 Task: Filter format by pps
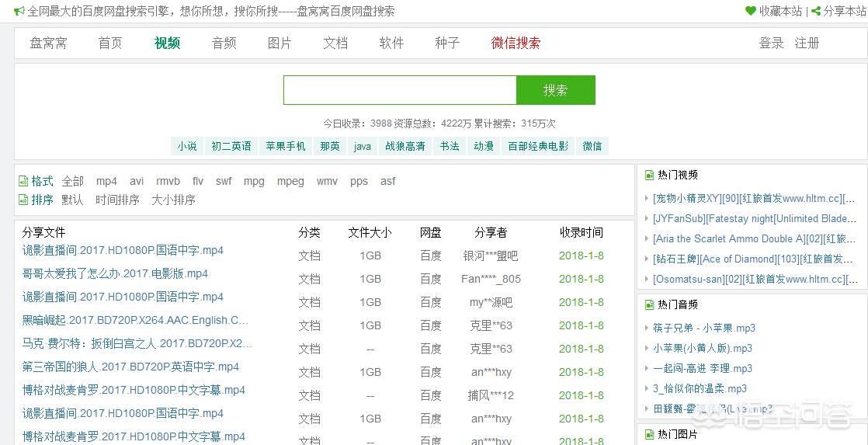pos(359,181)
